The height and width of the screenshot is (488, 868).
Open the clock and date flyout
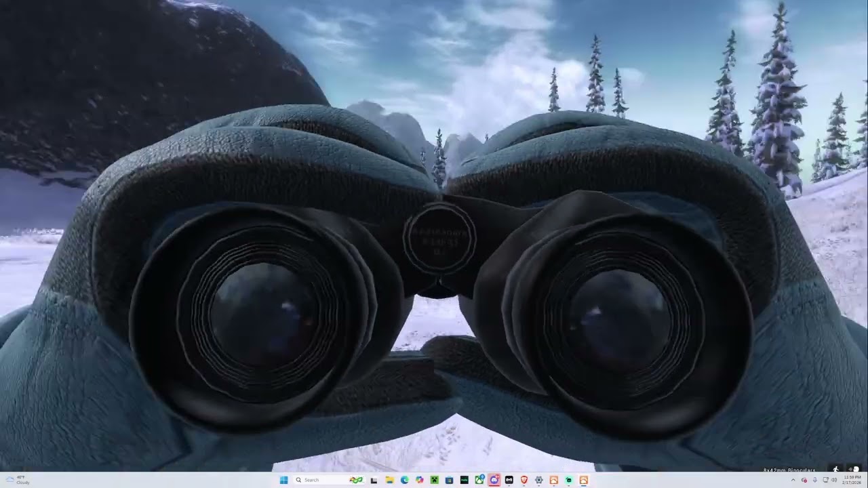click(x=852, y=480)
